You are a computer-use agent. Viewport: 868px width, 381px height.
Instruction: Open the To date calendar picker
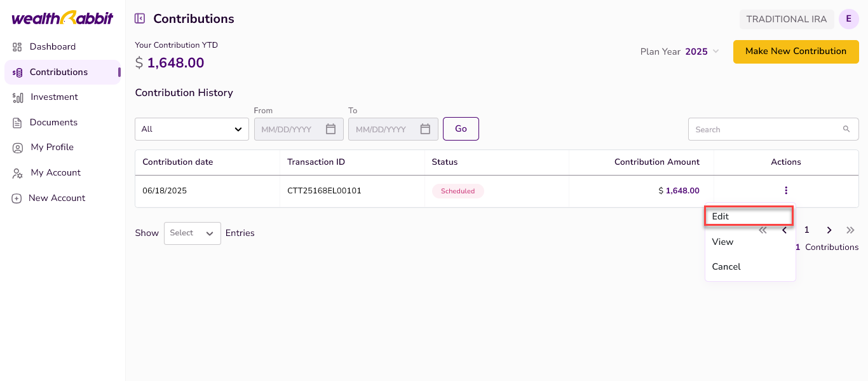click(425, 129)
